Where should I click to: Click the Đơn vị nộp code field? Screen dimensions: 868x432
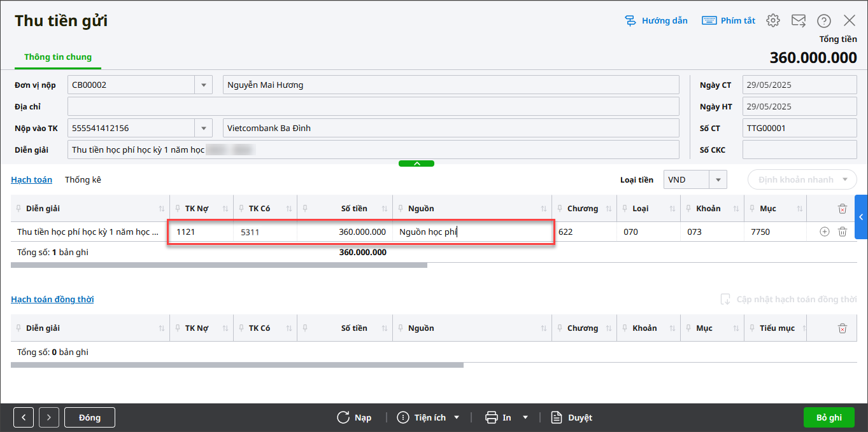[131, 85]
